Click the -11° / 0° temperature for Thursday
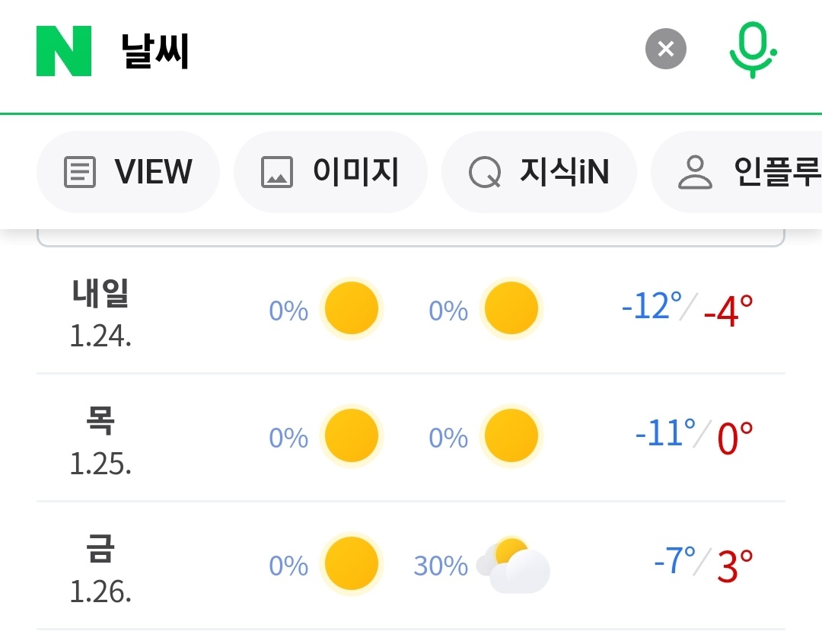This screenshot has width=822, height=644. (694, 436)
